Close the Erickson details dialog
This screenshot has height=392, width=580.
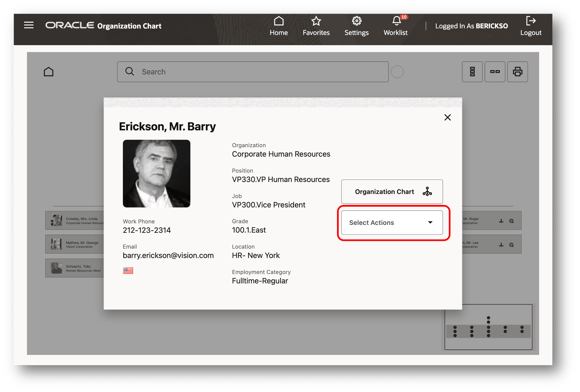447,117
